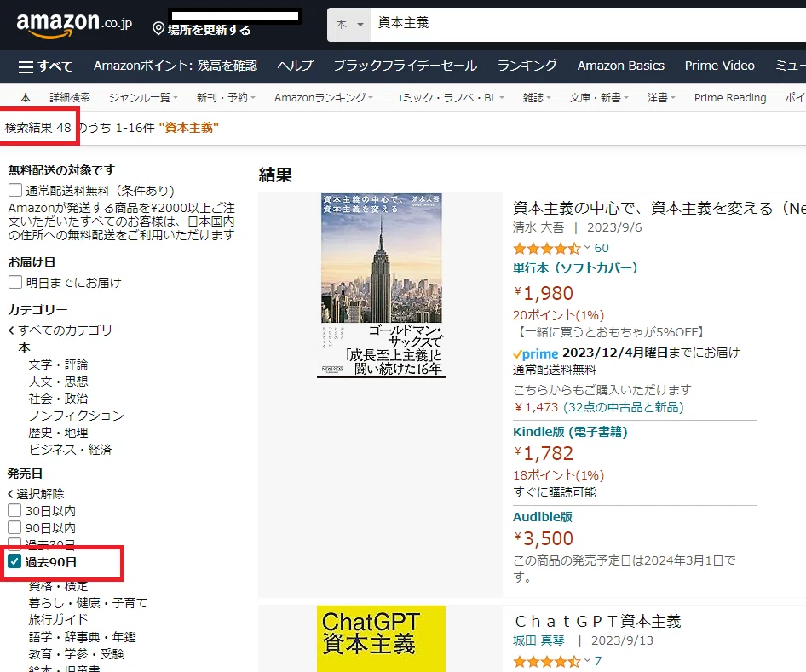Select the 社会・政治 category
806x672 pixels.
tap(58, 398)
